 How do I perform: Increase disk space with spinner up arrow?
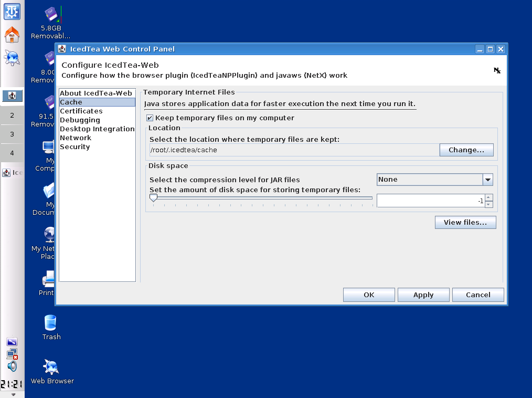pyautogui.click(x=488, y=197)
